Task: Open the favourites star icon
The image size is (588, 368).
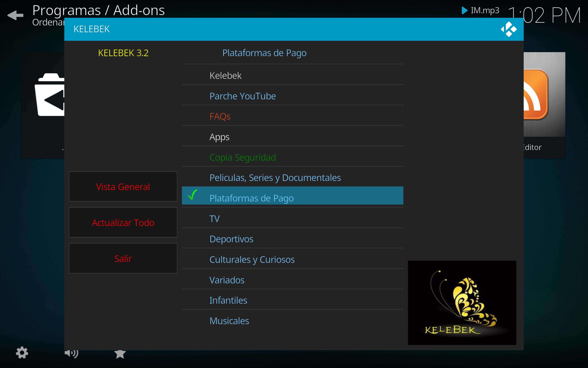Action: 120,354
